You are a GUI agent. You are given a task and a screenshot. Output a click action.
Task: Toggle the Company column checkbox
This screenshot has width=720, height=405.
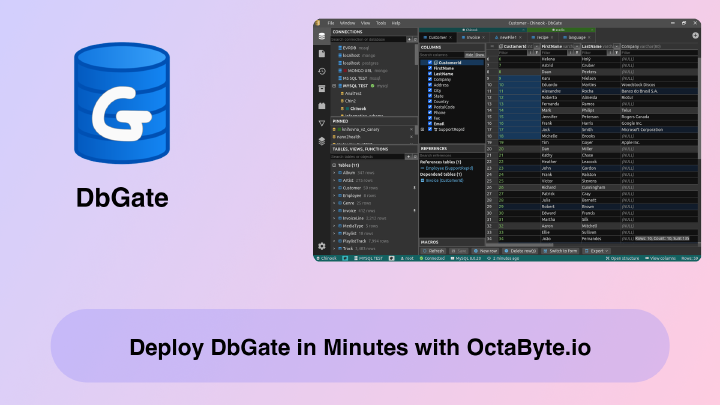(430, 79)
